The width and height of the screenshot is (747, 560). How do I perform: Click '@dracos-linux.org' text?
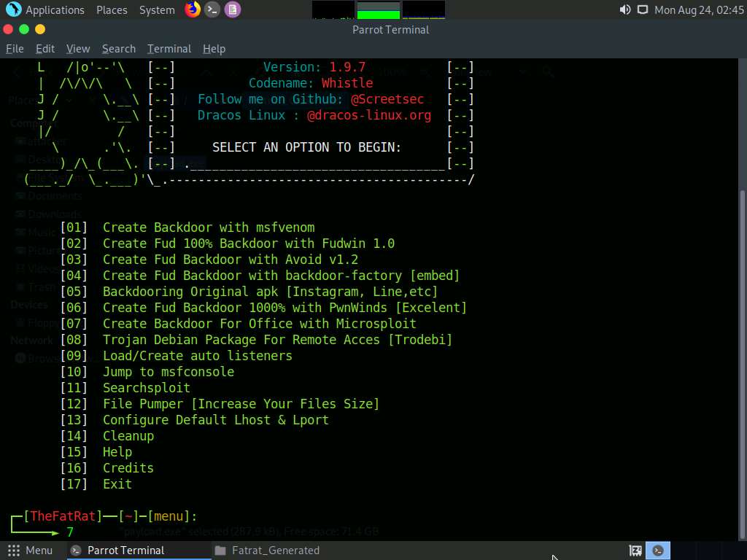(369, 115)
